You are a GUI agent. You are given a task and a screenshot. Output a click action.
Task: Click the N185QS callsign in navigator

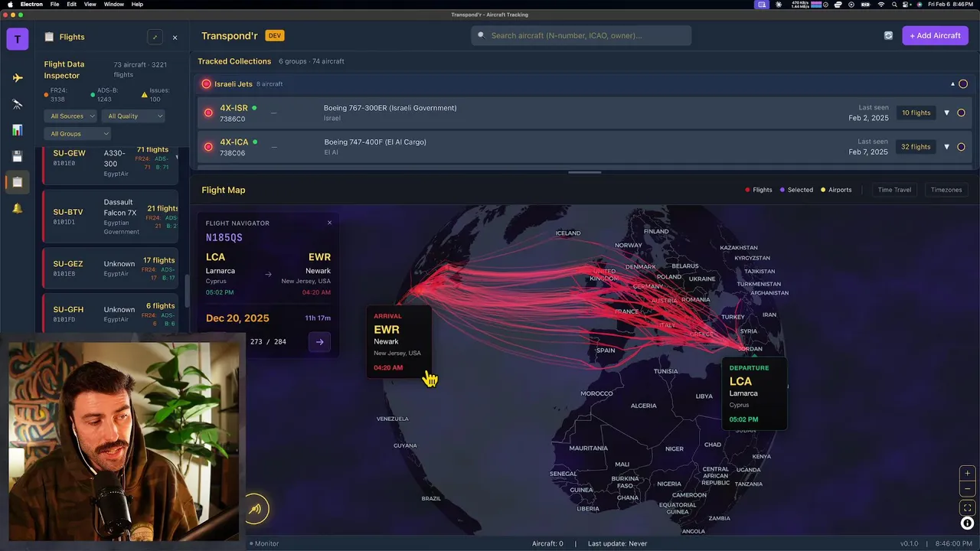(x=224, y=238)
